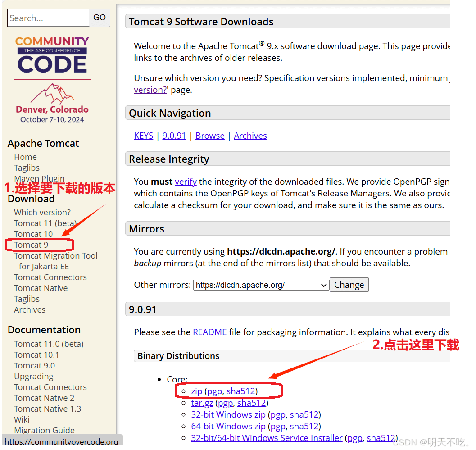Download the Core zip distribution
The height and width of the screenshot is (450, 476).
pyautogui.click(x=196, y=391)
